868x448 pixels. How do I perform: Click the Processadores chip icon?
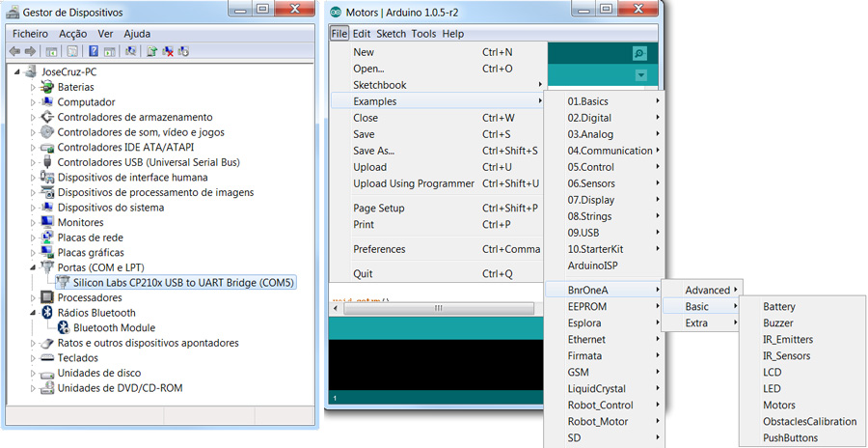coord(48,297)
